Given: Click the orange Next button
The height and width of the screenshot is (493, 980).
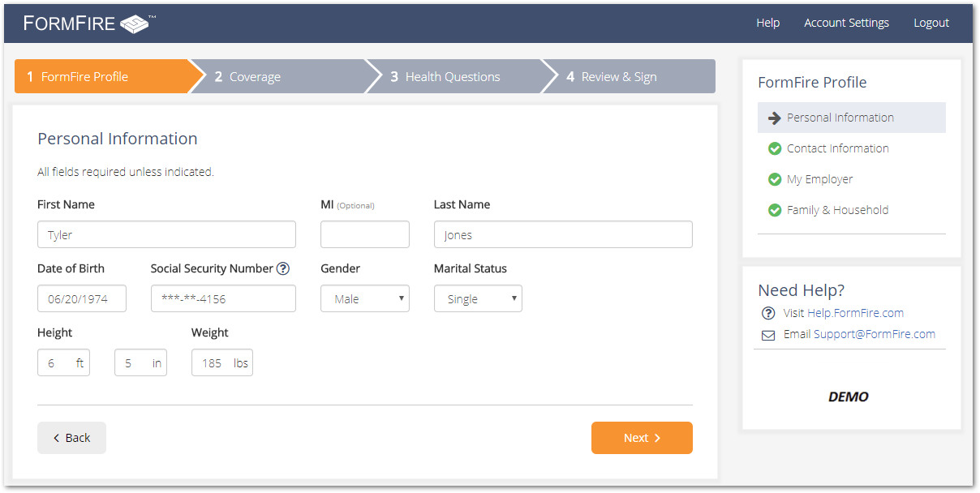Looking at the screenshot, I should click(642, 438).
